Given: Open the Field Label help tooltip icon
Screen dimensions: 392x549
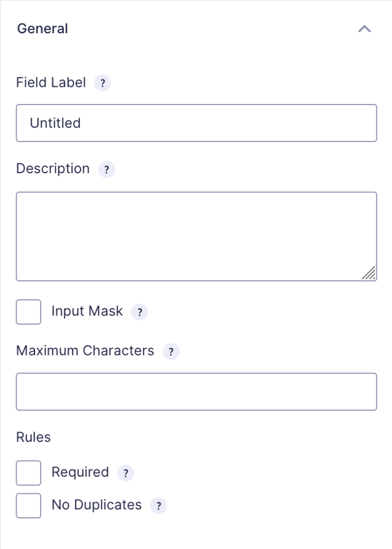Looking at the screenshot, I should coord(102,83).
